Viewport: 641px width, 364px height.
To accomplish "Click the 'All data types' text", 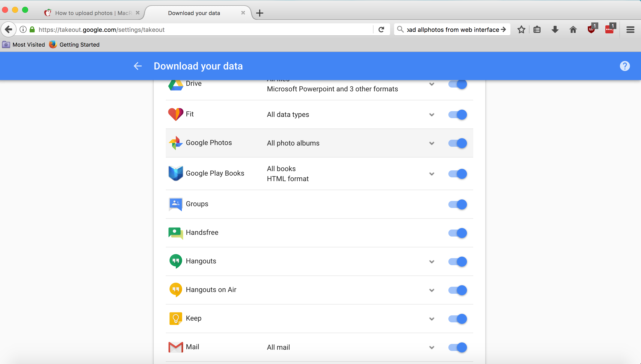I will (x=288, y=115).
